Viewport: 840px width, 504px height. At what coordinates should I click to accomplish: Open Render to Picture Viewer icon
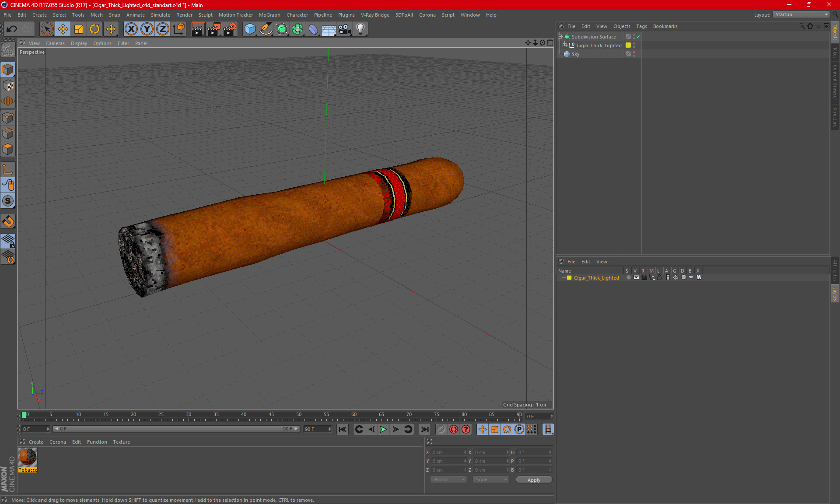tap(214, 29)
